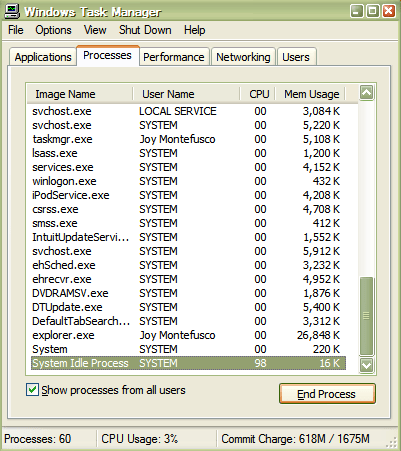Select svchost.exe owned by LOCAL SERVICE
This screenshot has height=451, width=401.
click(x=188, y=111)
